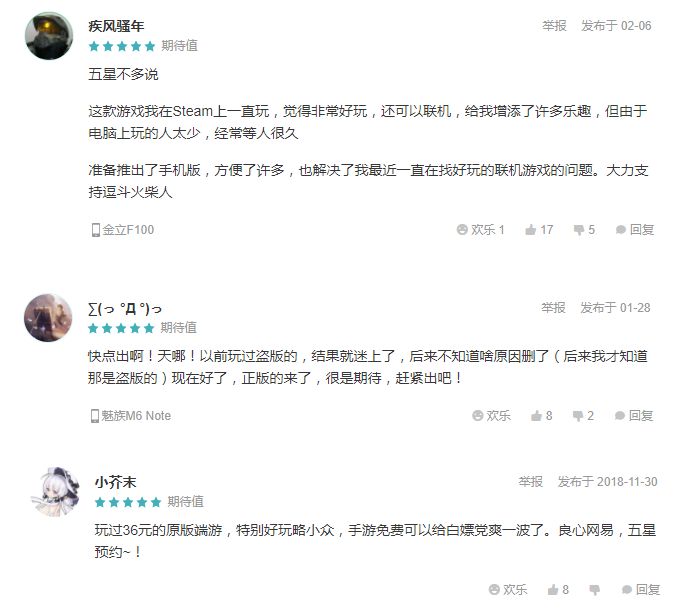The image size is (678, 609).
Task: Click 举报 on the 01-28 review
Action: click(553, 308)
